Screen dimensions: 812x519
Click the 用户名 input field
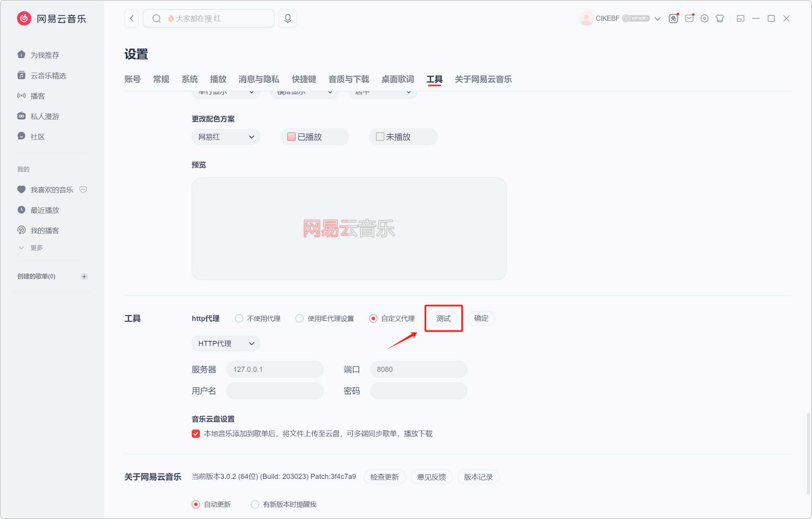pos(275,391)
